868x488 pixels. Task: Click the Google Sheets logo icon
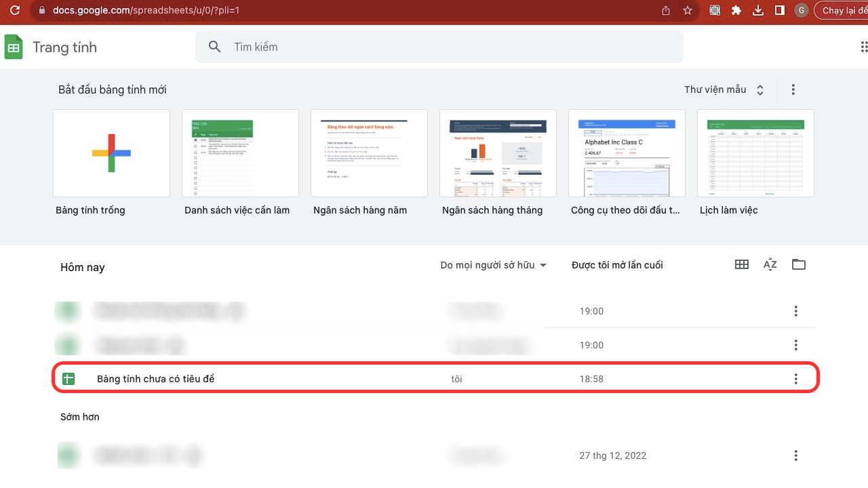pyautogui.click(x=14, y=47)
